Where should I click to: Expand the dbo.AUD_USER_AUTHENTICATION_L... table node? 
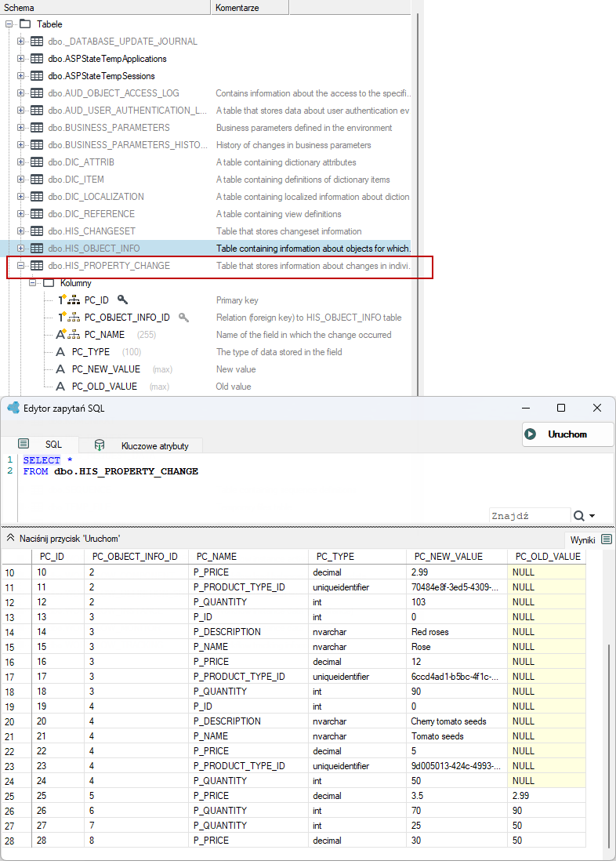tap(20, 110)
